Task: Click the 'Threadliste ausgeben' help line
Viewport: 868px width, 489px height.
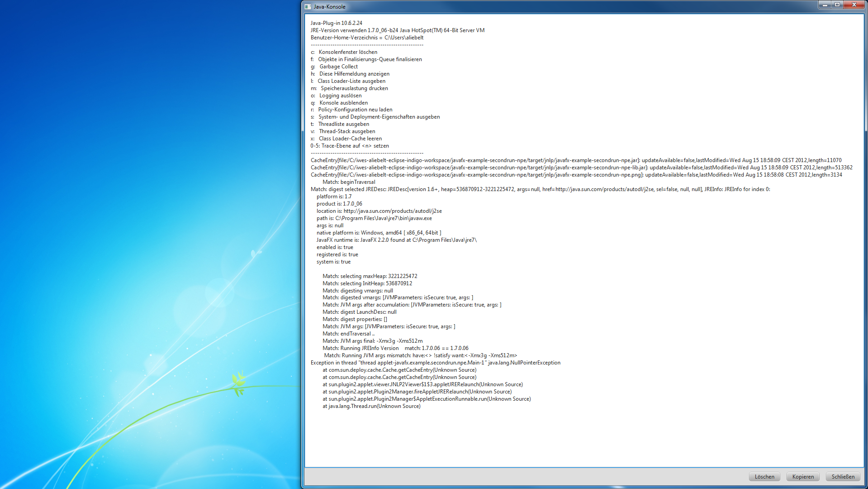Action: pos(343,124)
